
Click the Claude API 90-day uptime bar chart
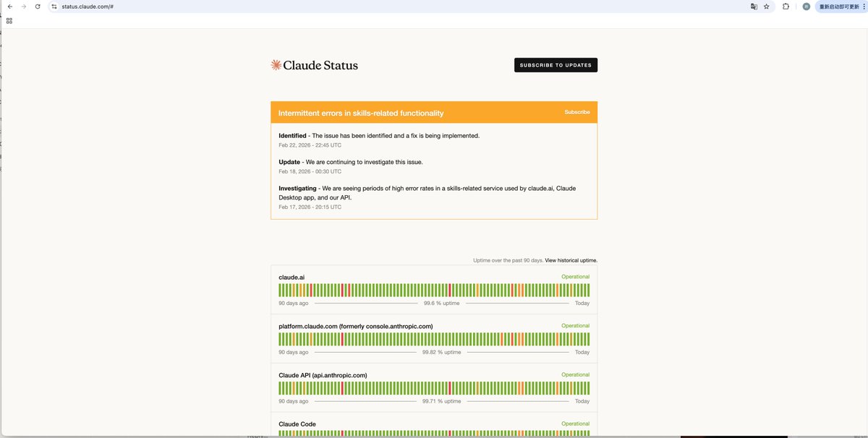(434, 388)
